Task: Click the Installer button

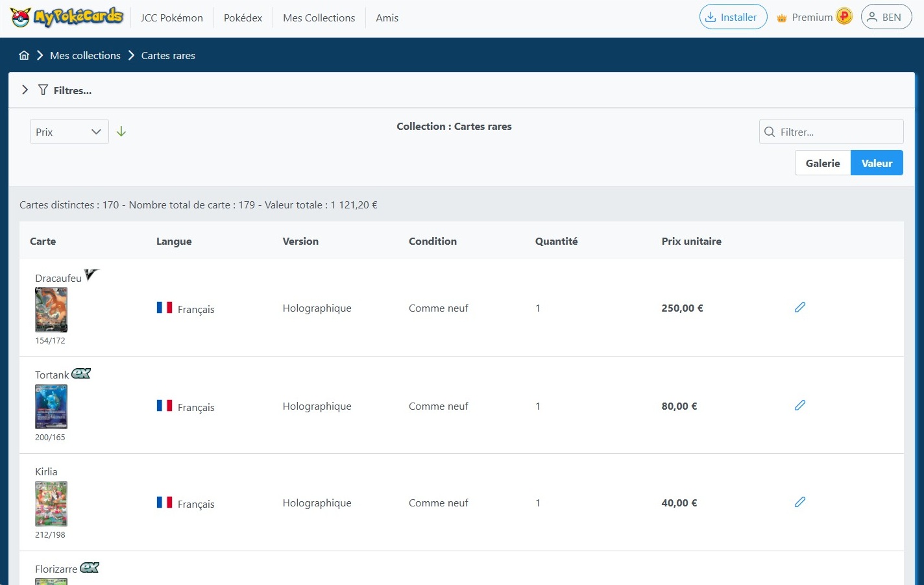Action: tap(733, 18)
